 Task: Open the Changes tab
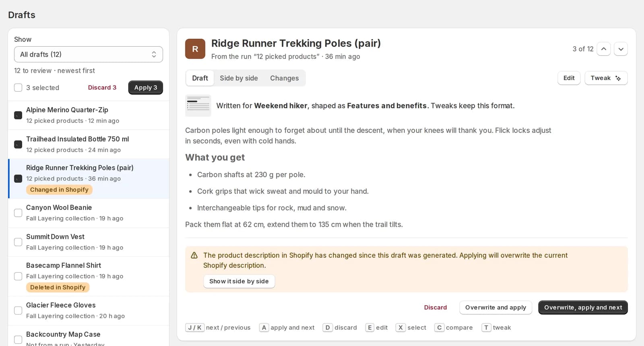(x=284, y=78)
